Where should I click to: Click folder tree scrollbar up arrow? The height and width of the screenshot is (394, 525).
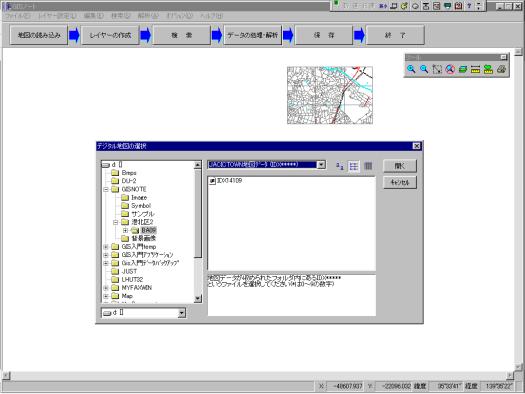198,165
